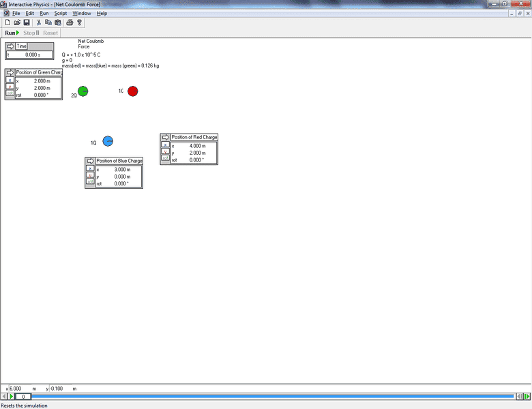Click the frame counter box showing 0
Screen dimensions: 532x409
(x=23, y=397)
